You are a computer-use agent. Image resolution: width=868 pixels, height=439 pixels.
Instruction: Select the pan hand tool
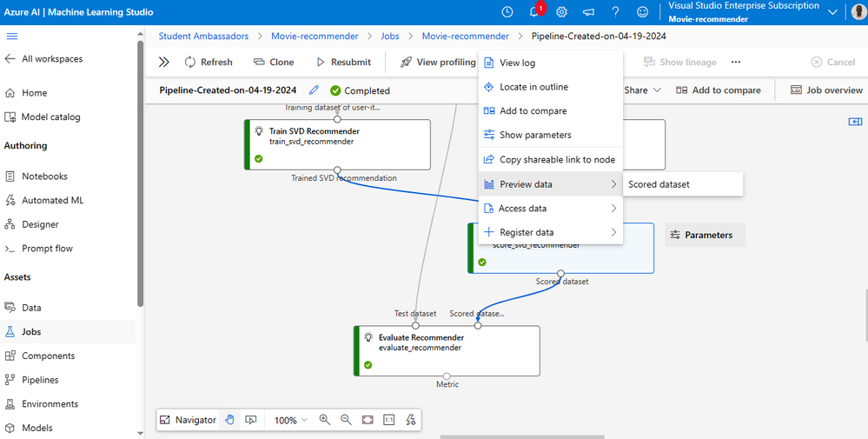(229, 420)
